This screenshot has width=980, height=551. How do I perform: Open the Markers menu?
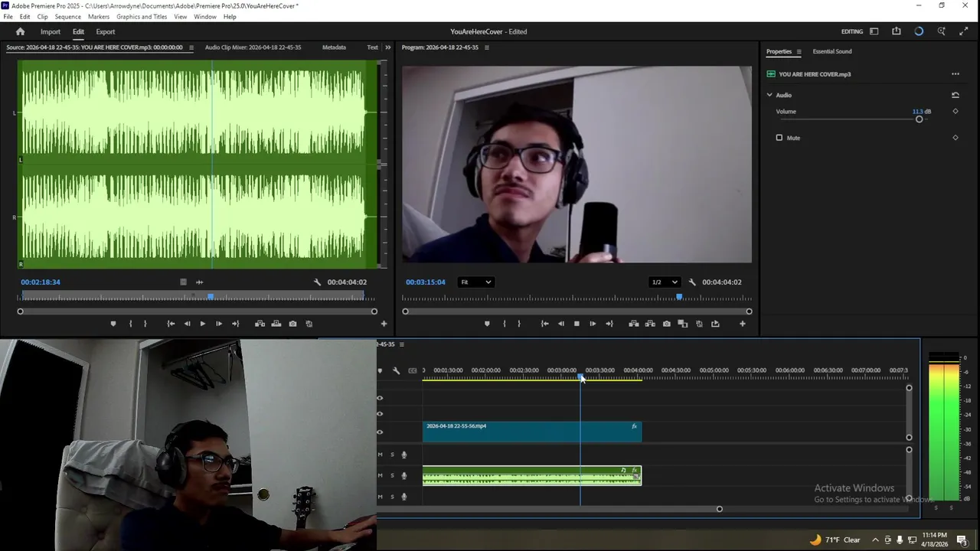(99, 17)
